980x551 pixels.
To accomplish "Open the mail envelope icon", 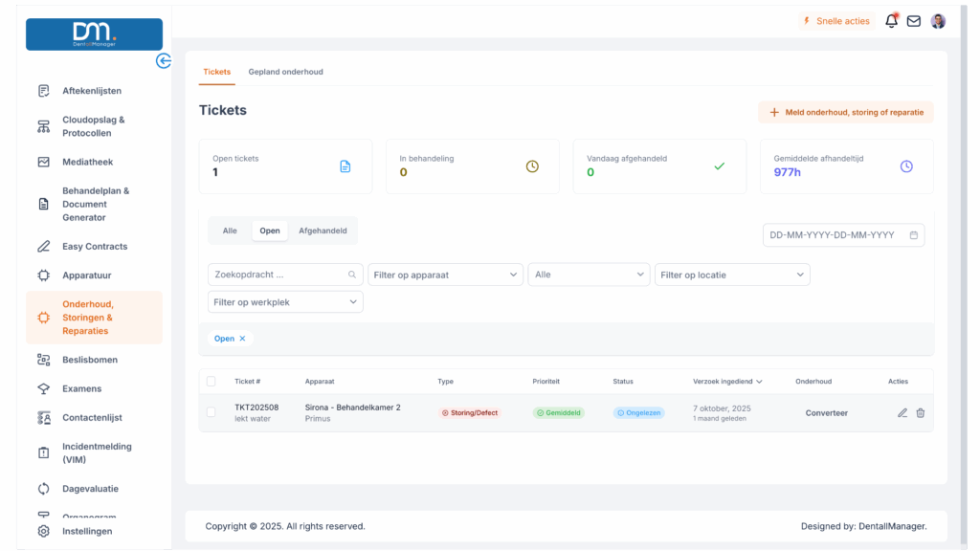I will coord(914,21).
